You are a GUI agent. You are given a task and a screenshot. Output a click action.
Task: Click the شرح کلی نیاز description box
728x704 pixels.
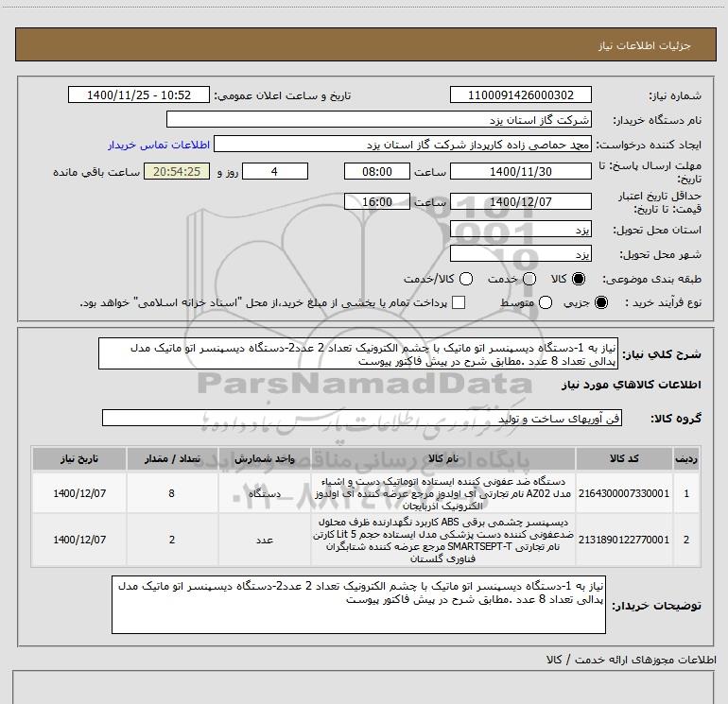(358, 354)
